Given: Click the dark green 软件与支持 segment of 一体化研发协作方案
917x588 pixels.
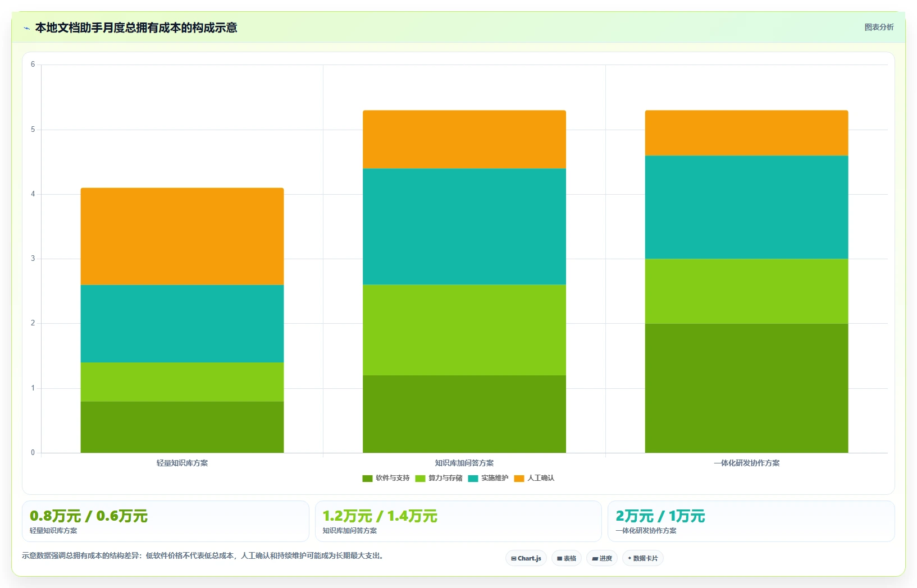Looking at the screenshot, I should click(x=746, y=388).
